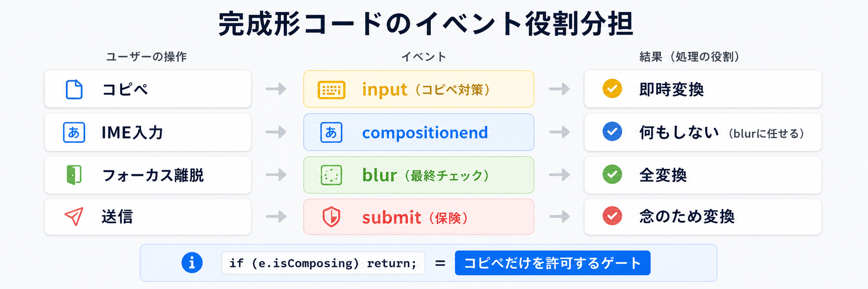Click the green door icon for フォーカス離脱

click(74, 175)
